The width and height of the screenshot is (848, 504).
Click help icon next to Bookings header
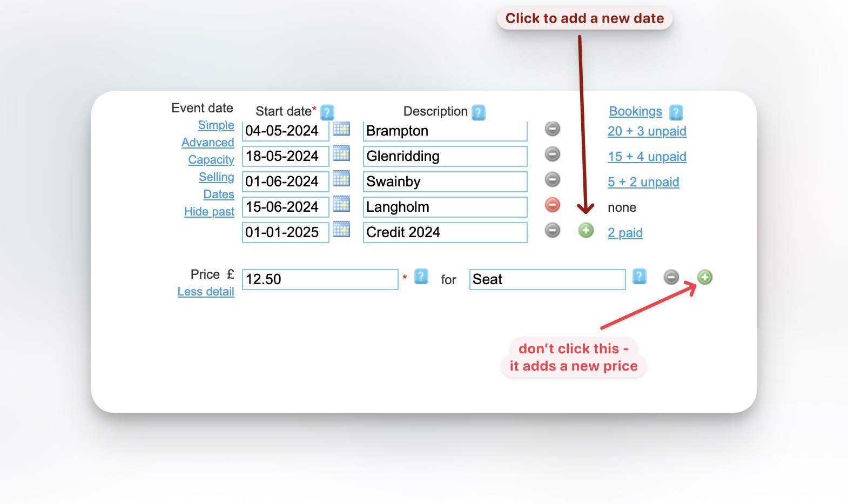coord(676,112)
